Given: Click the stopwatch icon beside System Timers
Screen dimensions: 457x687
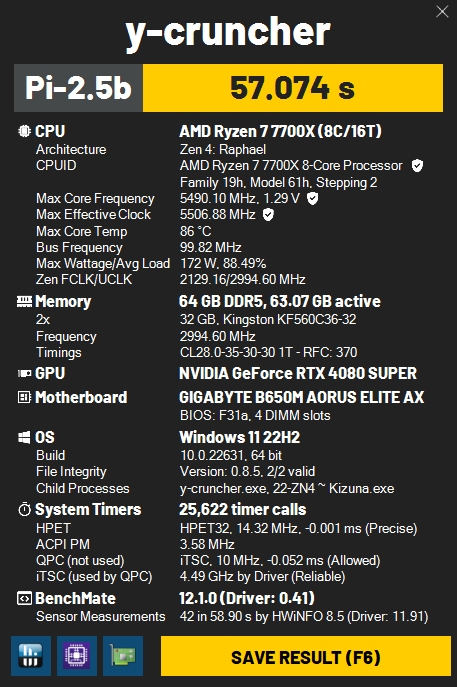Looking at the screenshot, I should [24, 509].
